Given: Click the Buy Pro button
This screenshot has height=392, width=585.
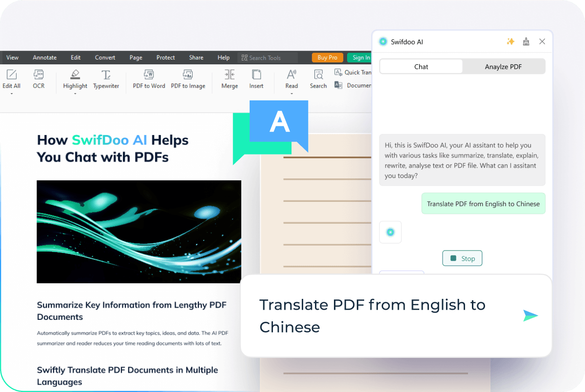Looking at the screenshot, I should click(x=328, y=58).
